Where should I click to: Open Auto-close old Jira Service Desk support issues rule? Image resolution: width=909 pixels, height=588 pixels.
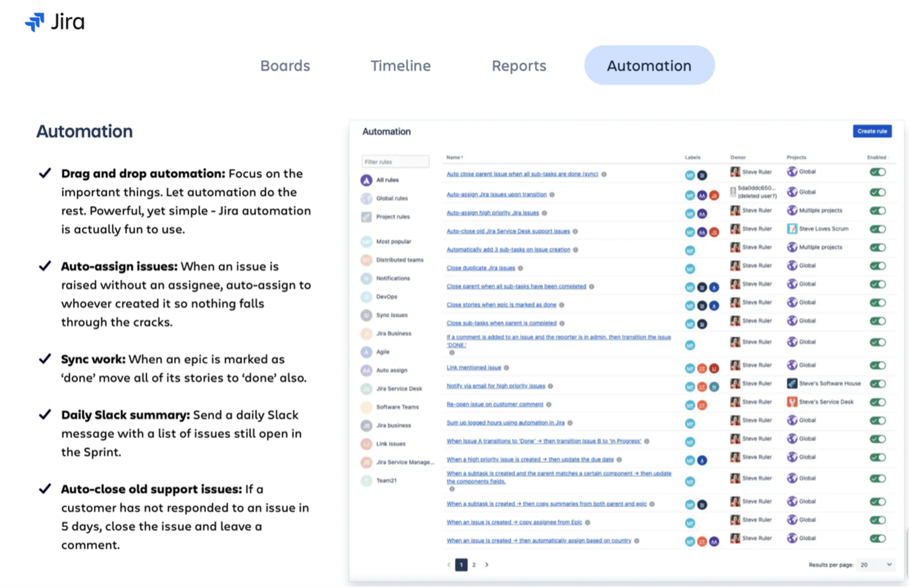pyautogui.click(x=508, y=231)
